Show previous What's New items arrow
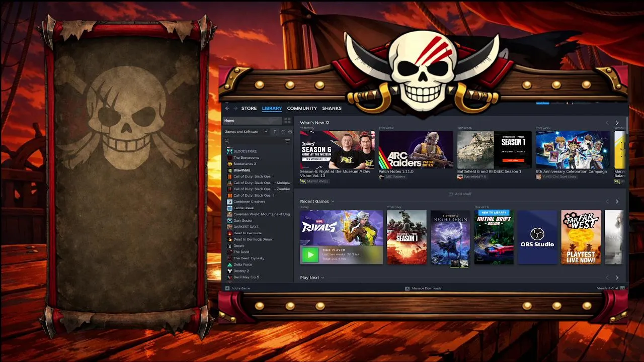Viewport: 644px width, 362px height. tap(607, 123)
